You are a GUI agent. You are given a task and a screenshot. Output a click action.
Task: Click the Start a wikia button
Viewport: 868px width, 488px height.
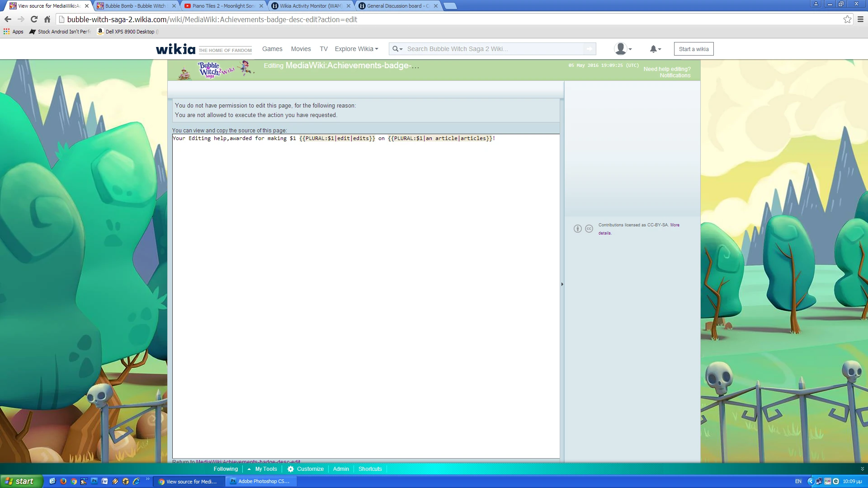point(693,49)
